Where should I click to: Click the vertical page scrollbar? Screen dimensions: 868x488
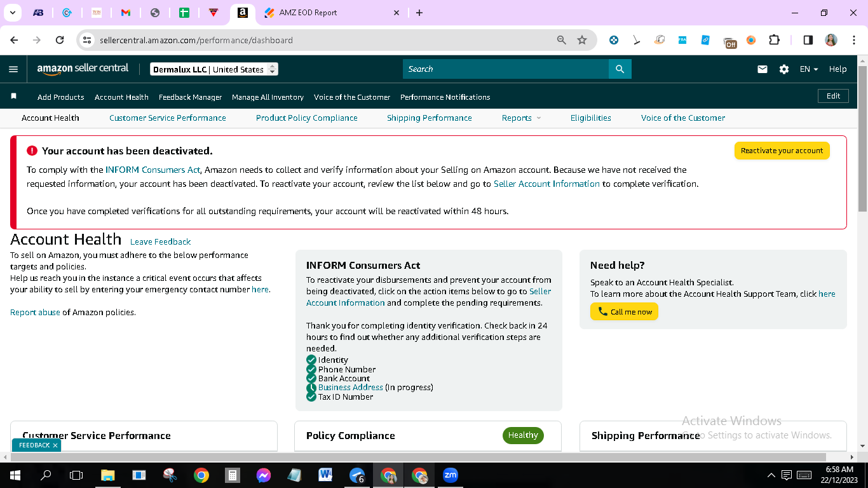862,139
